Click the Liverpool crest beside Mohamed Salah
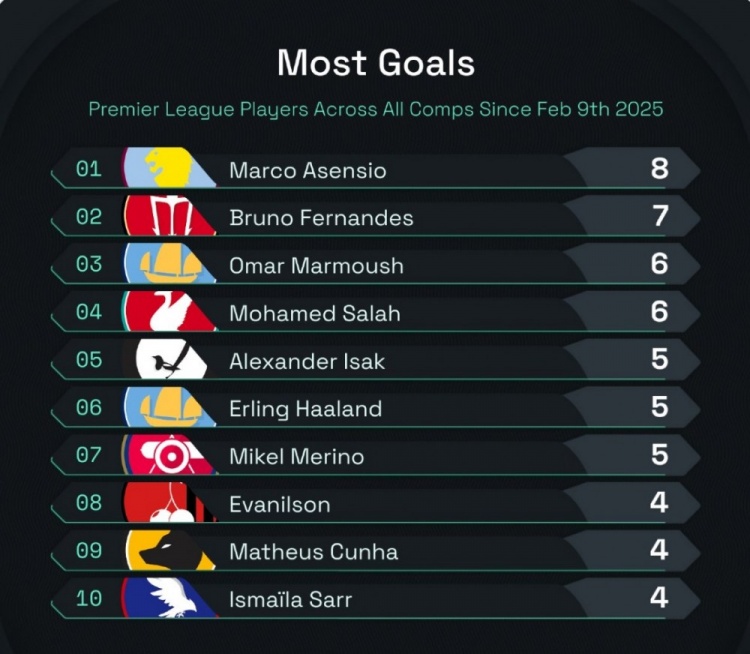Screen dimensions: 750x654 [x=168, y=312]
